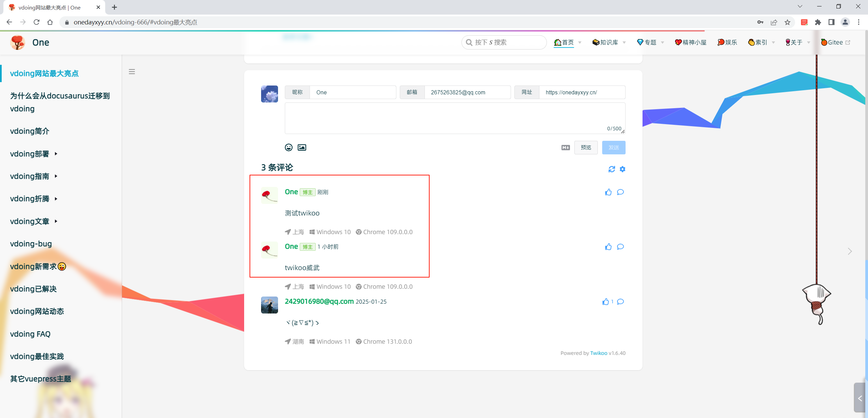Open the Twikoo link in footer

tap(599, 353)
